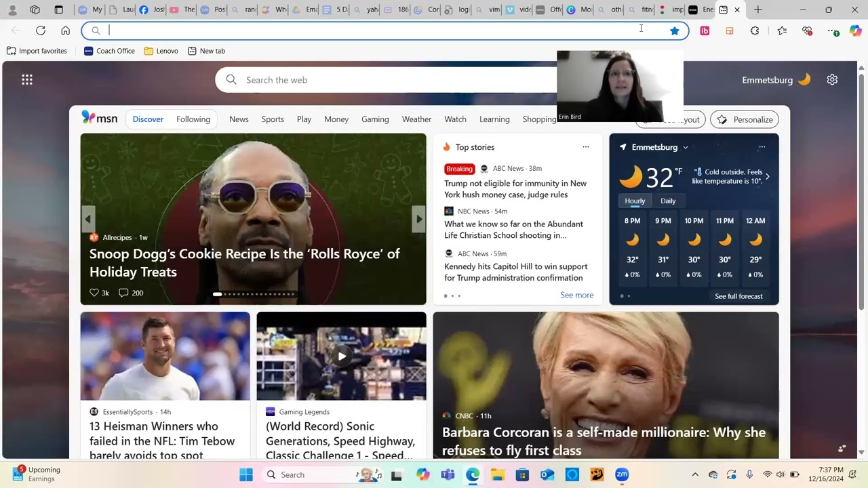Image resolution: width=868 pixels, height=488 pixels.
Task: Go to the browser home page icon
Action: (65, 30)
